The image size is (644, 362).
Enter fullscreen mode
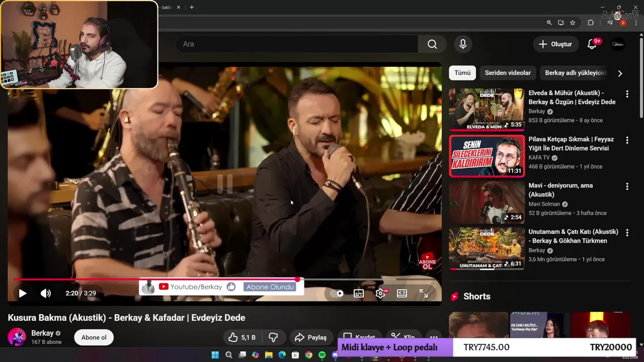click(424, 294)
